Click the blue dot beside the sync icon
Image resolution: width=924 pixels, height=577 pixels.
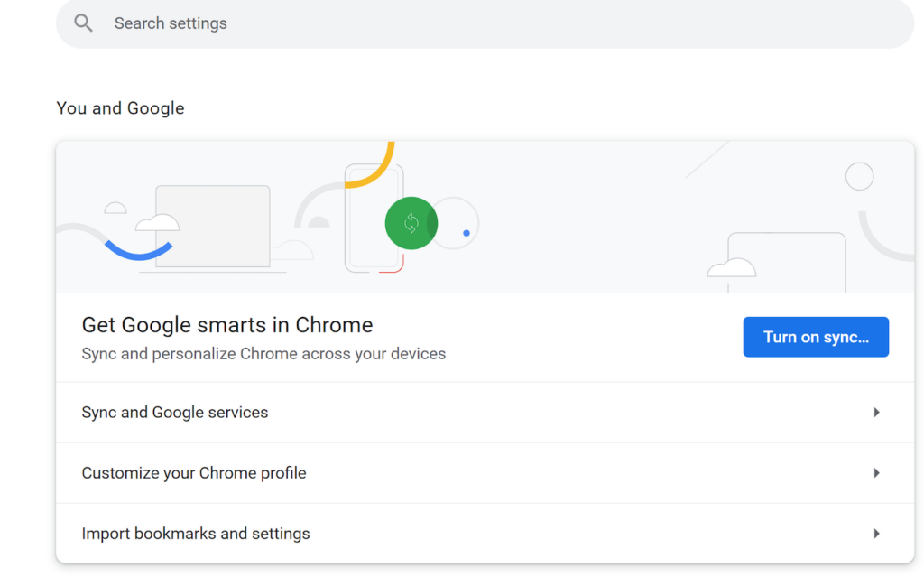467,233
